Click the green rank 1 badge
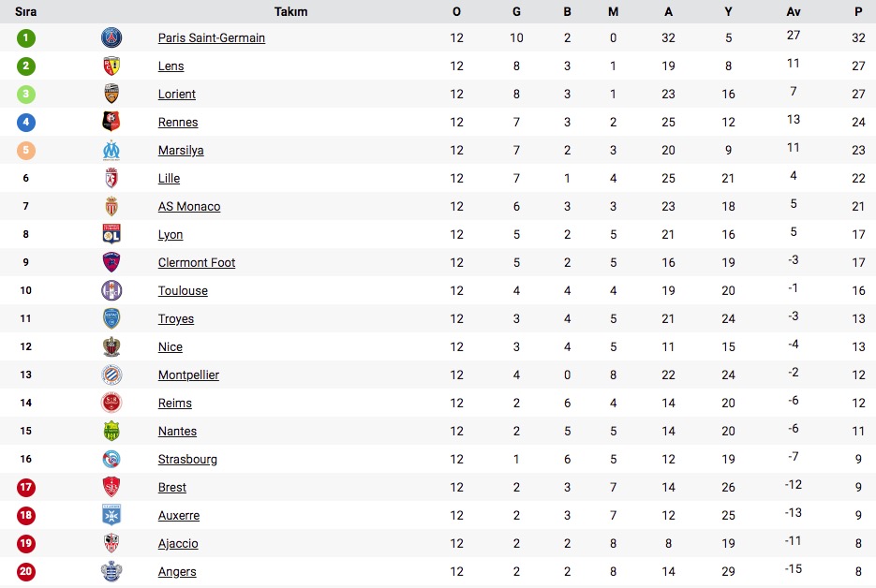This screenshot has height=588, width=876. pos(25,38)
